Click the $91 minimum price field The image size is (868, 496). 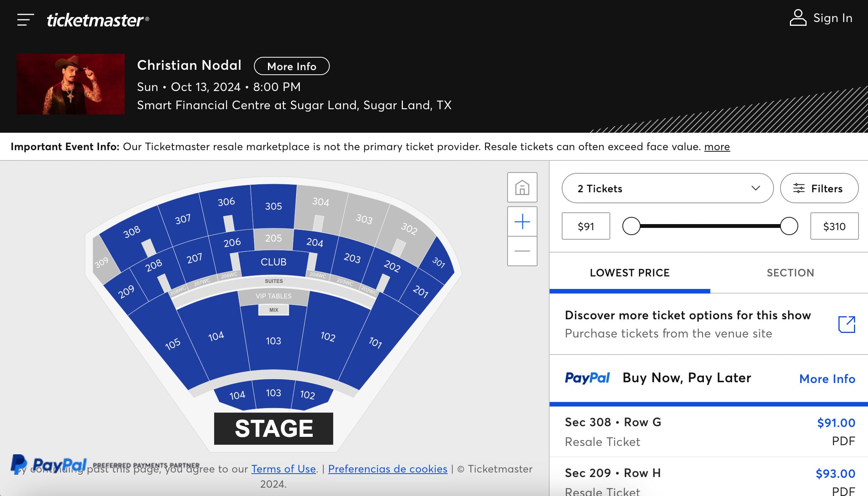coord(586,226)
